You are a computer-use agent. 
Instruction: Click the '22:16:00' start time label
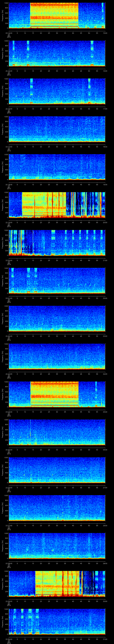pyautogui.click(x=9, y=109)
